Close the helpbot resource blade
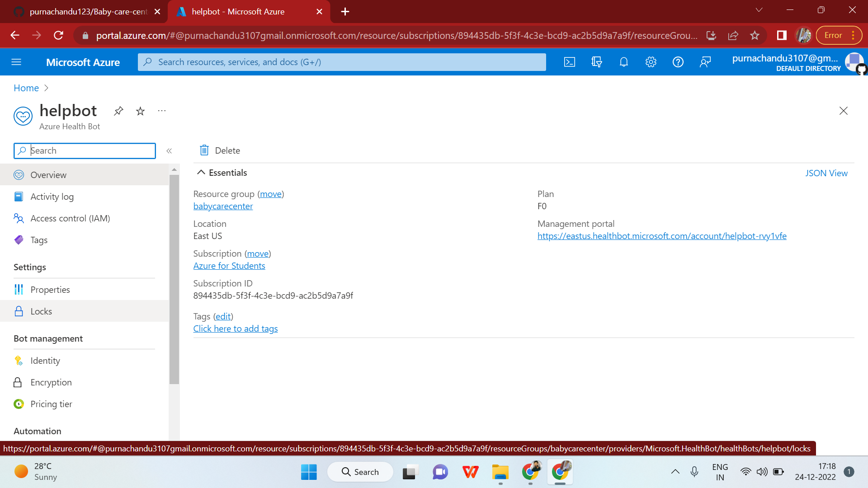This screenshot has width=868, height=488. (844, 111)
